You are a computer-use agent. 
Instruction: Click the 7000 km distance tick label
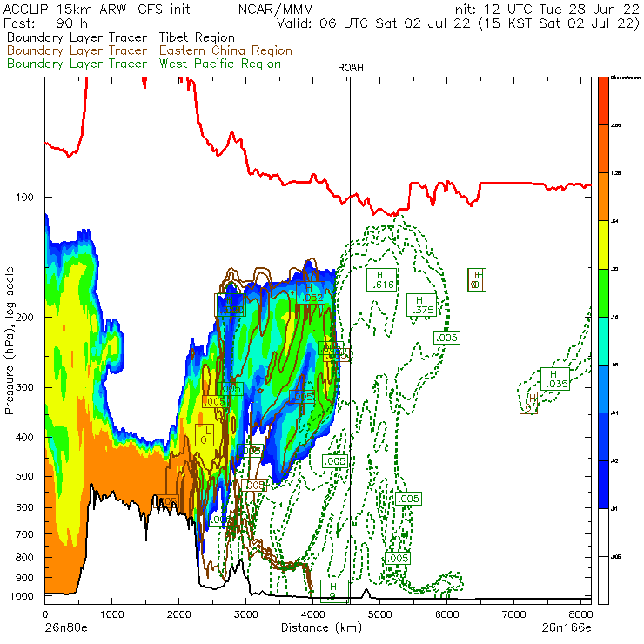[513, 614]
